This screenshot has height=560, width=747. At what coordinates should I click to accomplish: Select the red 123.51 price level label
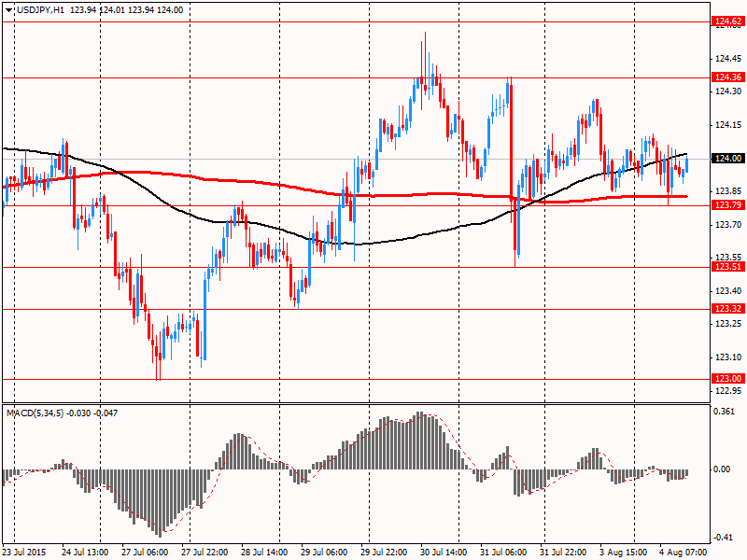pyautogui.click(x=727, y=267)
